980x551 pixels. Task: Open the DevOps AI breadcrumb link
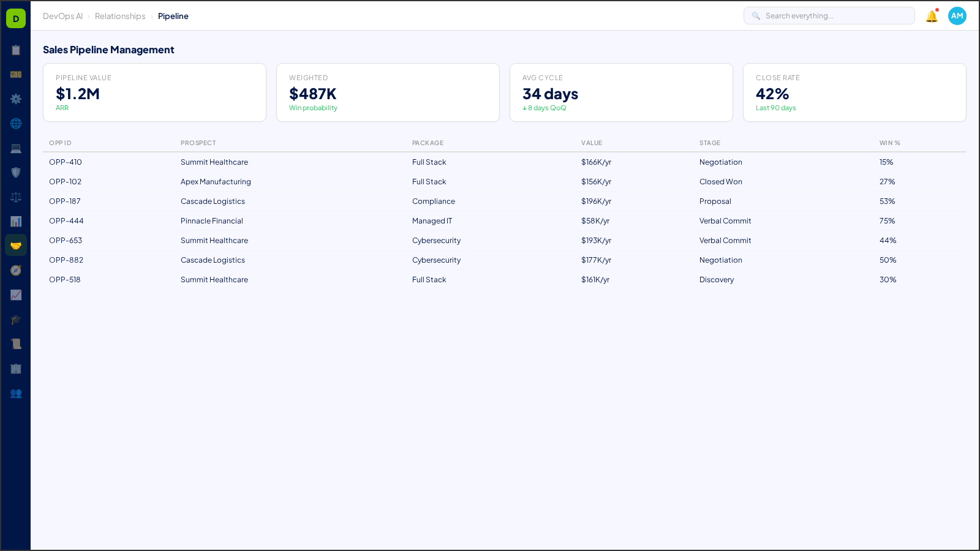point(62,16)
